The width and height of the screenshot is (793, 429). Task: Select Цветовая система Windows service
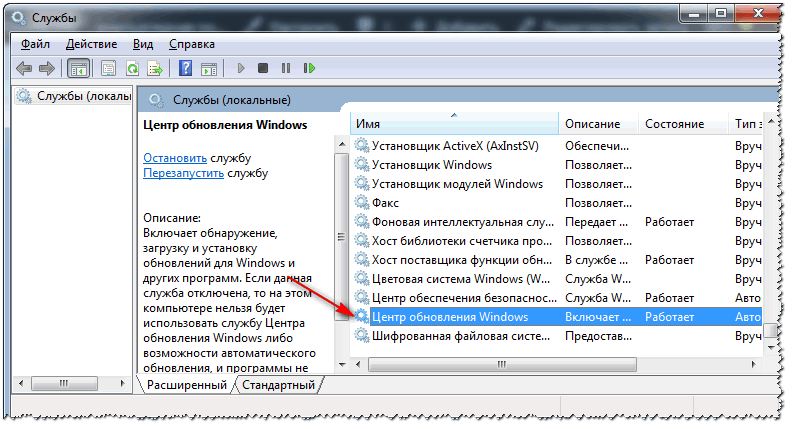(x=461, y=279)
